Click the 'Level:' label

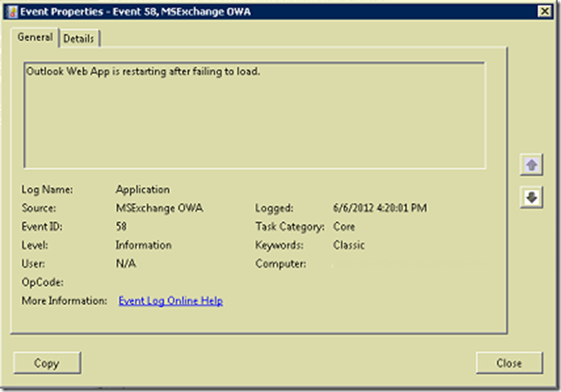pyautogui.click(x=35, y=245)
